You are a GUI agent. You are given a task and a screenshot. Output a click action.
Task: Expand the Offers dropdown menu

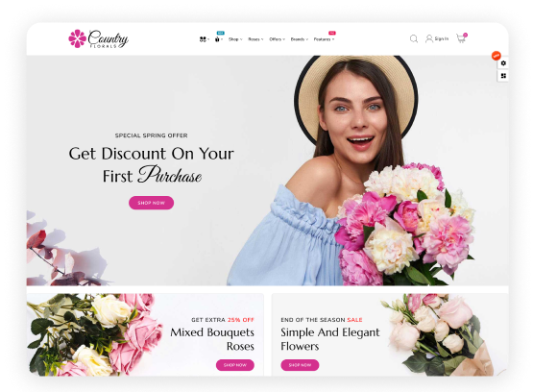point(277,39)
